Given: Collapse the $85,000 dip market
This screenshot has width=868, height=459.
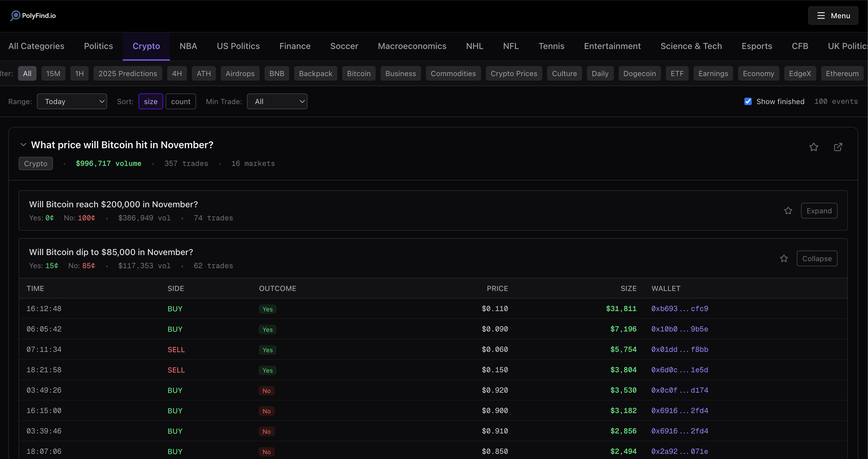Looking at the screenshot, I should [x=817, y=259].
